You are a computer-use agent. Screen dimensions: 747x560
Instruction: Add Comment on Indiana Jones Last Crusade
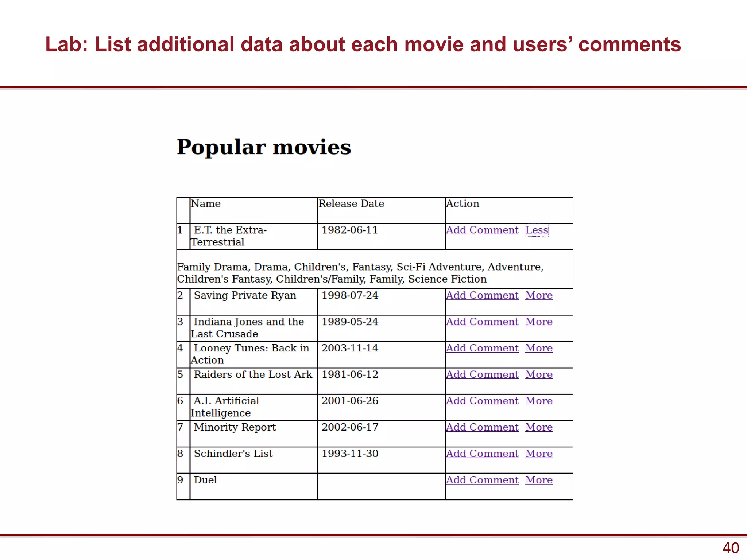tap(482, 322)
